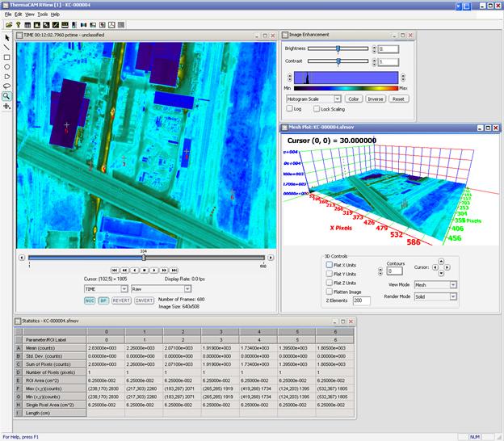Click the Brightness slider handle
This screenshot has height=441, width=504.
point(338,48)
